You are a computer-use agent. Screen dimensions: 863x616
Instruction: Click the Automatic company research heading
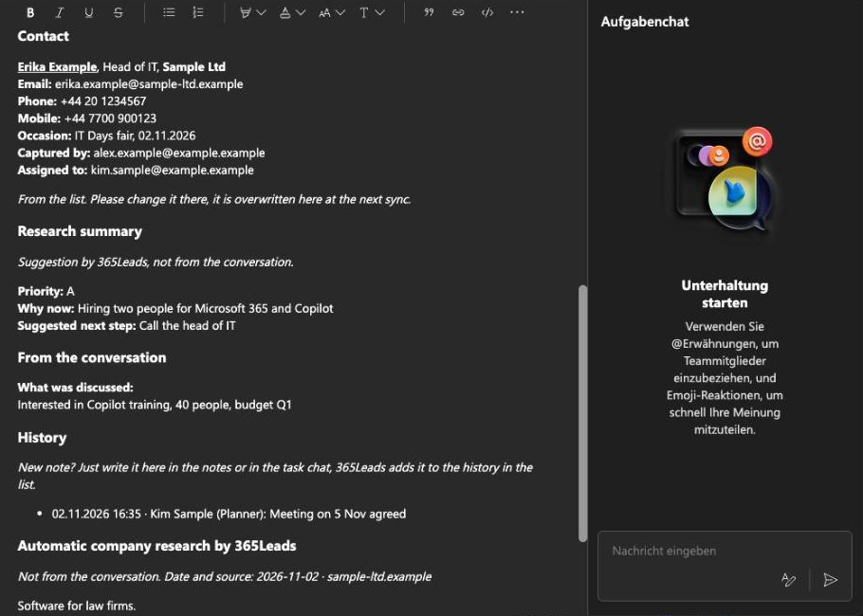click(x=156, y=546)
